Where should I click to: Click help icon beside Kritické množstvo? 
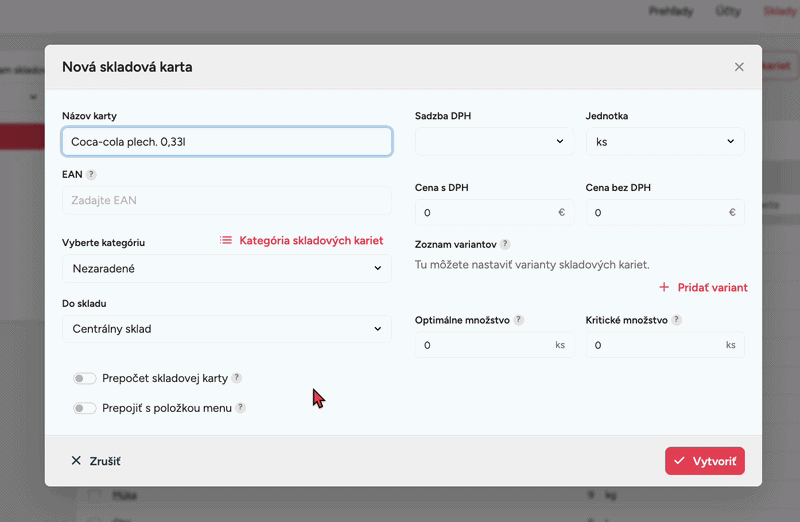[677, 320]
